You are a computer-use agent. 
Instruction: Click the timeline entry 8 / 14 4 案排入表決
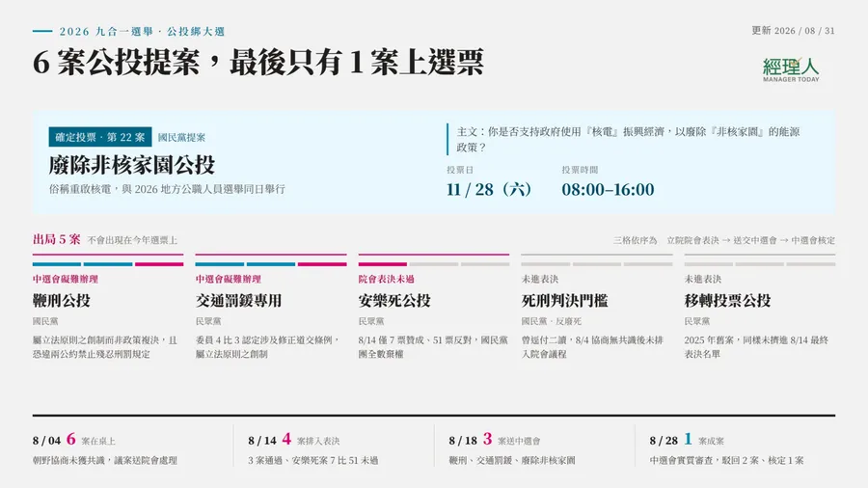(294, 440)
